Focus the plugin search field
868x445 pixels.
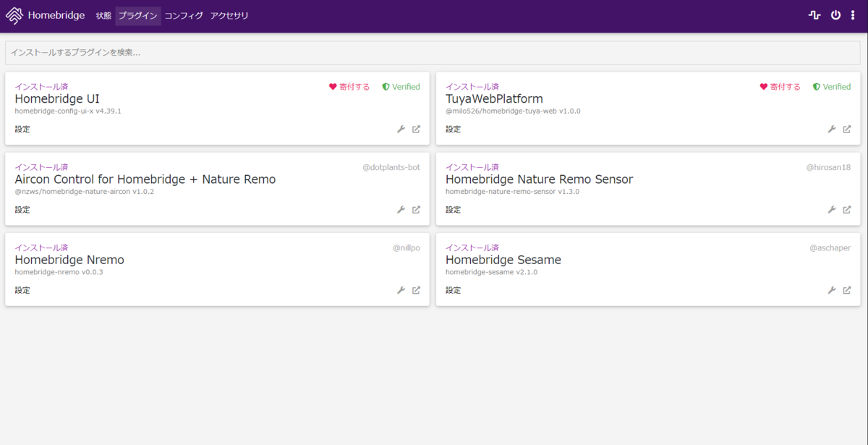click(434, 53)
